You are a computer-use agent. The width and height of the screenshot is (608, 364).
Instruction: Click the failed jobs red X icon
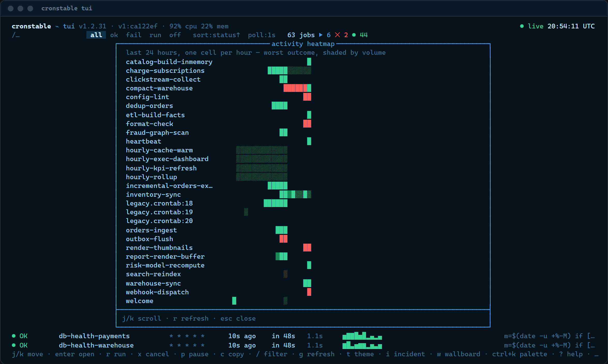click(x=337, y=35)
